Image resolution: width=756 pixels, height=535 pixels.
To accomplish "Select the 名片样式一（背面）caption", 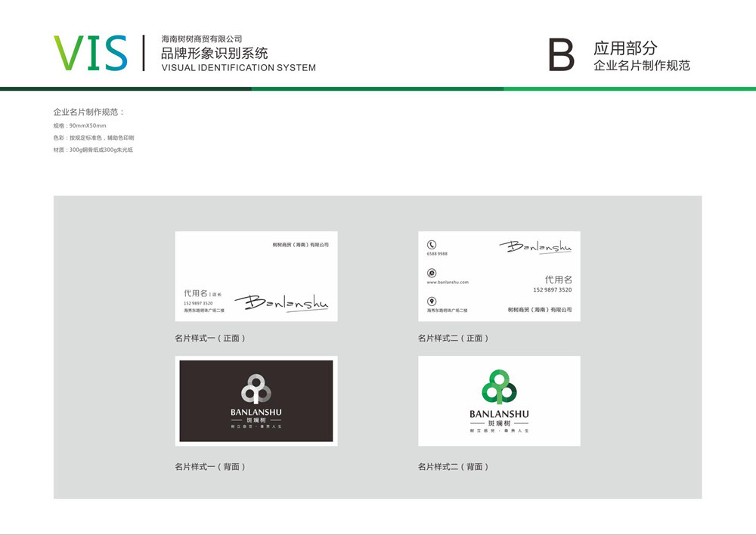I will pos(210,466).
